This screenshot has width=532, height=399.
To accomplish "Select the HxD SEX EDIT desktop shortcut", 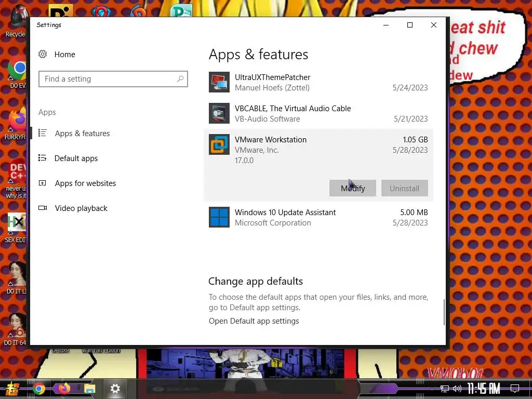I will (16, 228).
